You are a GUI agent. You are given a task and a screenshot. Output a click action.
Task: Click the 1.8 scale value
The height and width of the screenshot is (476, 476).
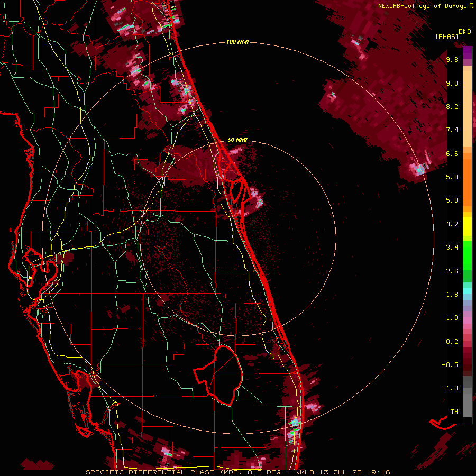click(452, 295)
